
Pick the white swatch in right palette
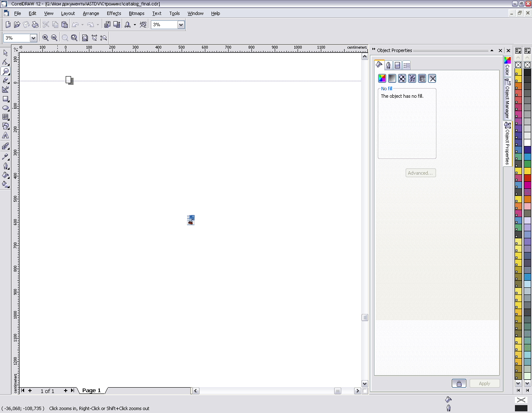[x=527, y=143]
